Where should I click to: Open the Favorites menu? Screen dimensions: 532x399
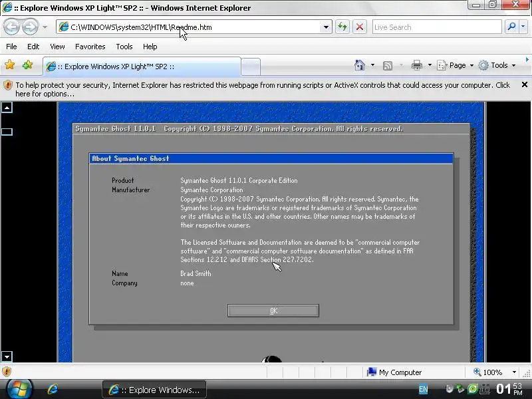90,47
